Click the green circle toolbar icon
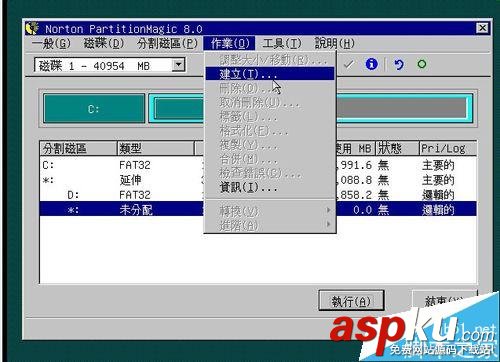This screenshot has height=362, width=500. (x=422, y=64)
